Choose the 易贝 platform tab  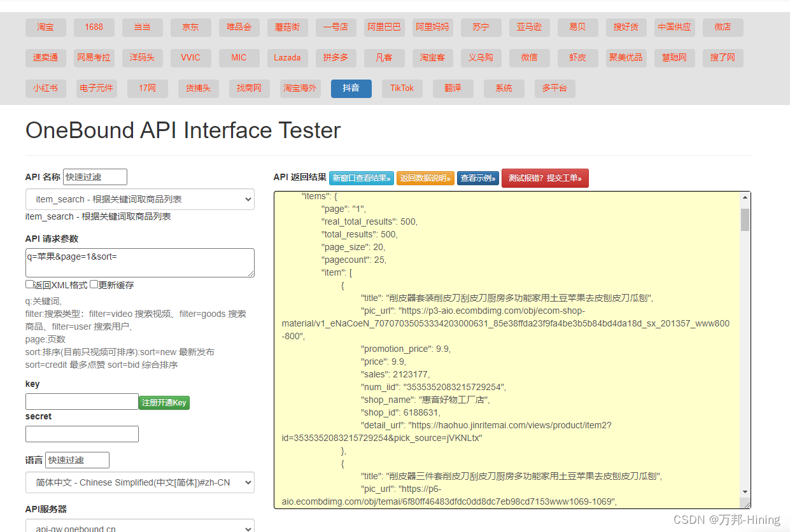[x=577, y=27]
